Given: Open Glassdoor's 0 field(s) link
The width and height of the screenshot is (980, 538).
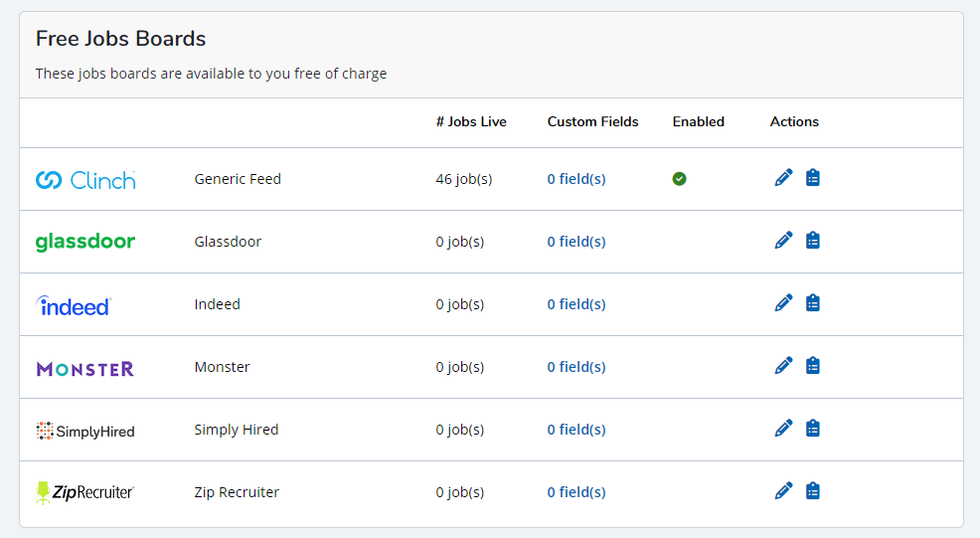Looking at the screenshot, I should pyautogui.click(x=576, y=242).
